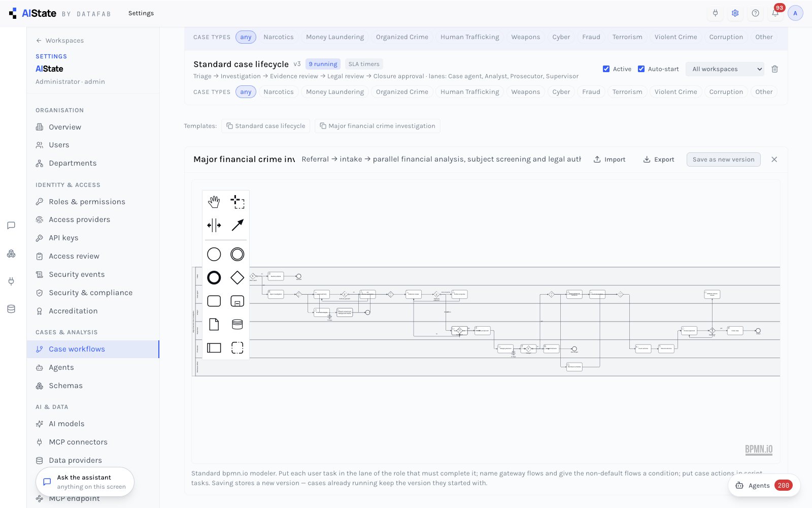812x508 pixels.
Task: Load the Standard case lifecycle template
Action: point(266,126)
